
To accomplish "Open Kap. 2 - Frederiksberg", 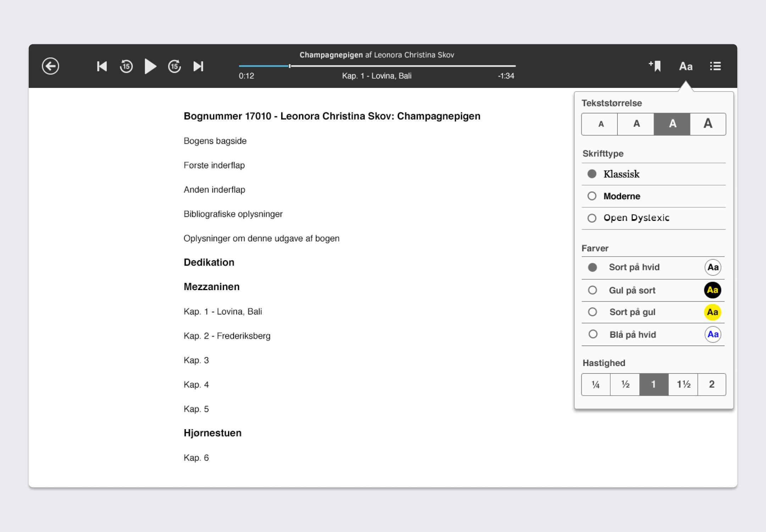I will point(227,336).
